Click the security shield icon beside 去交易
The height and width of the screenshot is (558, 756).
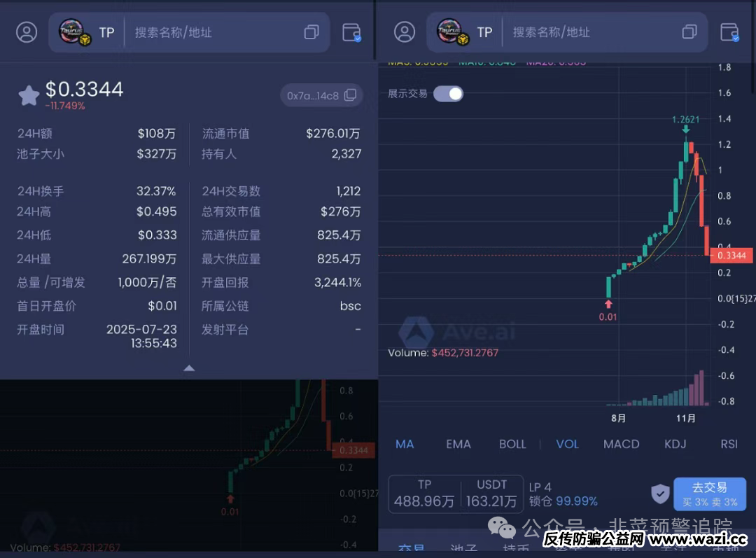(660, 494)
